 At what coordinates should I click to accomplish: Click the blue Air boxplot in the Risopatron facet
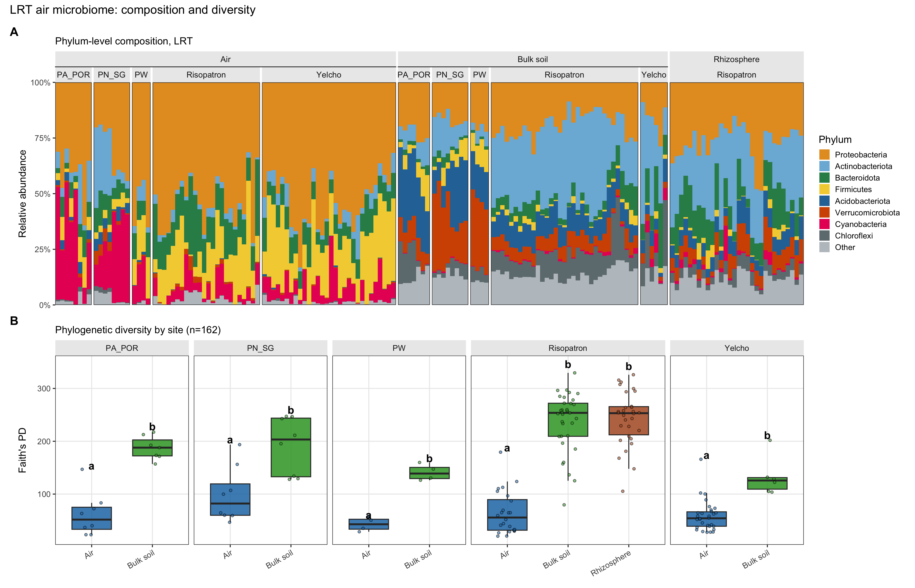507,515
